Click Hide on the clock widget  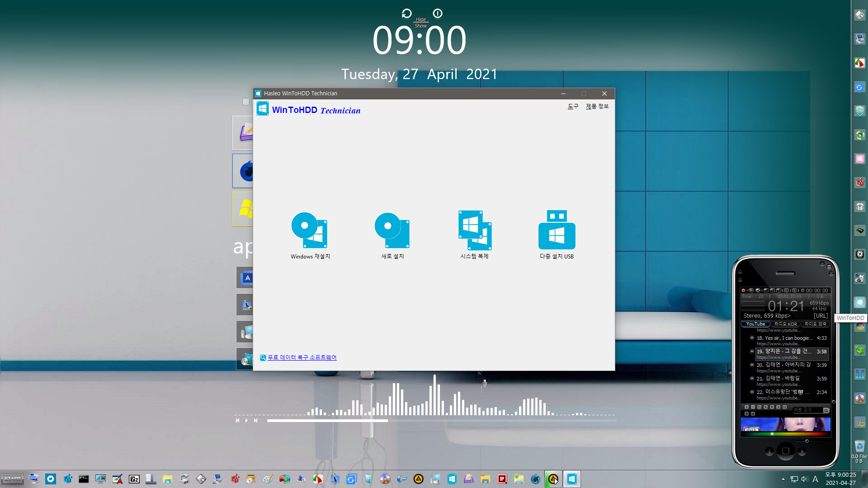[421, 19]
